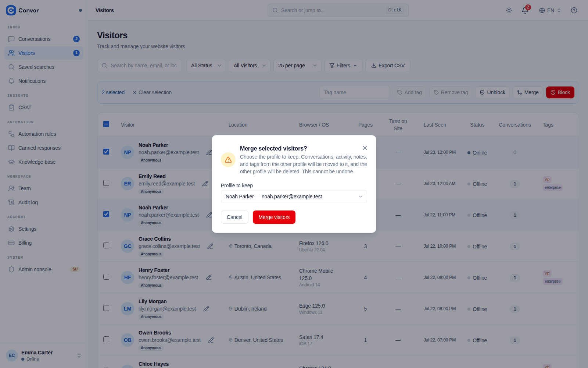Open the All Visitors dropdown

[250, 66]
